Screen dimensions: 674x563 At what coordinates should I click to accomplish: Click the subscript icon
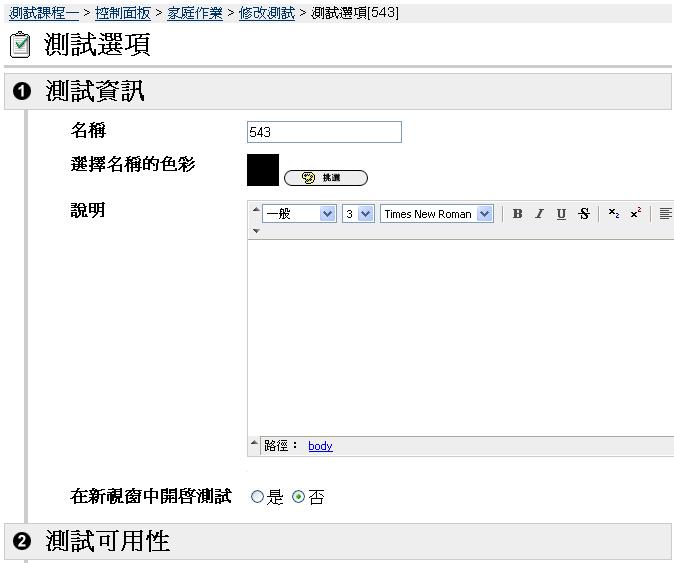coord(614,214)
